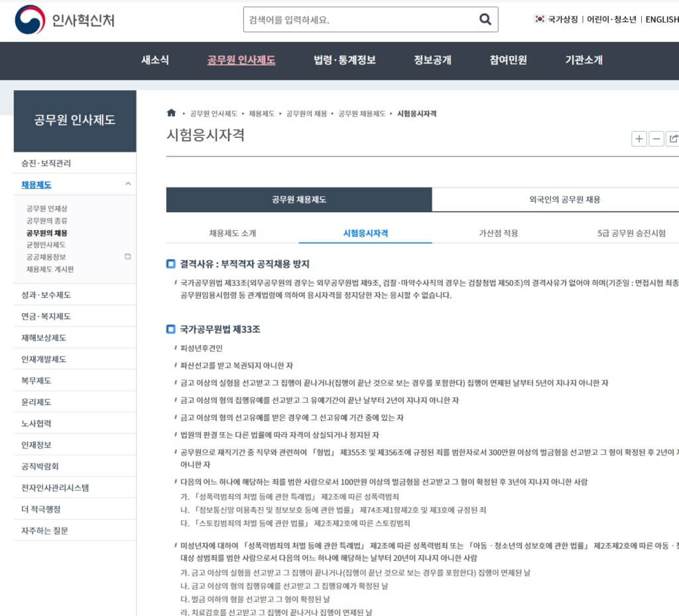679x616 pixels.
Task: Open the 채용제도 소개 sub-tab
Action: tap(233, 233)
